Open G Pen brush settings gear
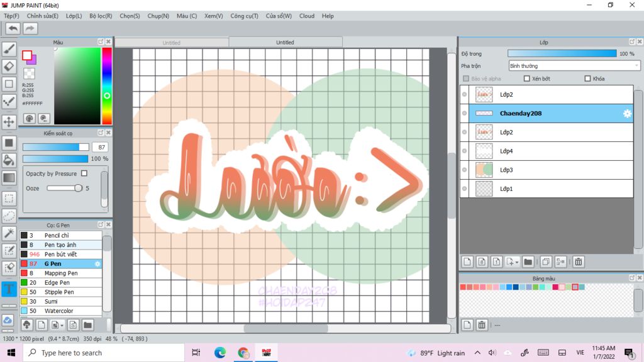Screen dimensions: 644x362 [x=97, y=263]
